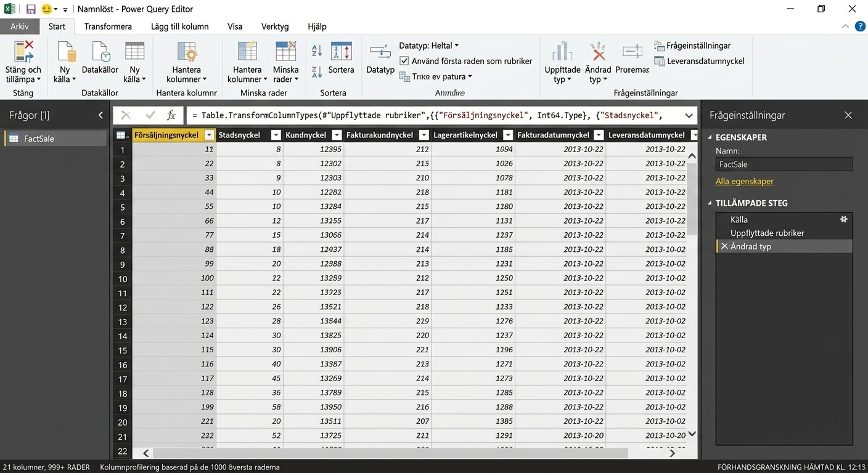Click the second Hantera kolumner icon
This screenshot has height=473, width=868.
coord(247,52)
